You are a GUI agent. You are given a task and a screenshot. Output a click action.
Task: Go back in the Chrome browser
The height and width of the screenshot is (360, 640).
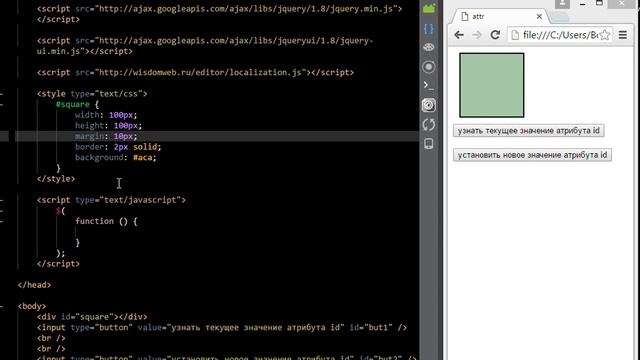(x=459, y=35)
